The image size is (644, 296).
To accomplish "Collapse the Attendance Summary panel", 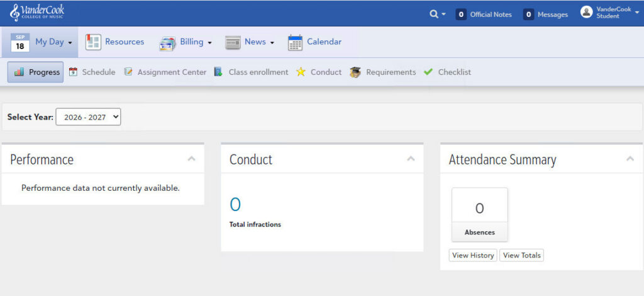I will click(630, 159).
